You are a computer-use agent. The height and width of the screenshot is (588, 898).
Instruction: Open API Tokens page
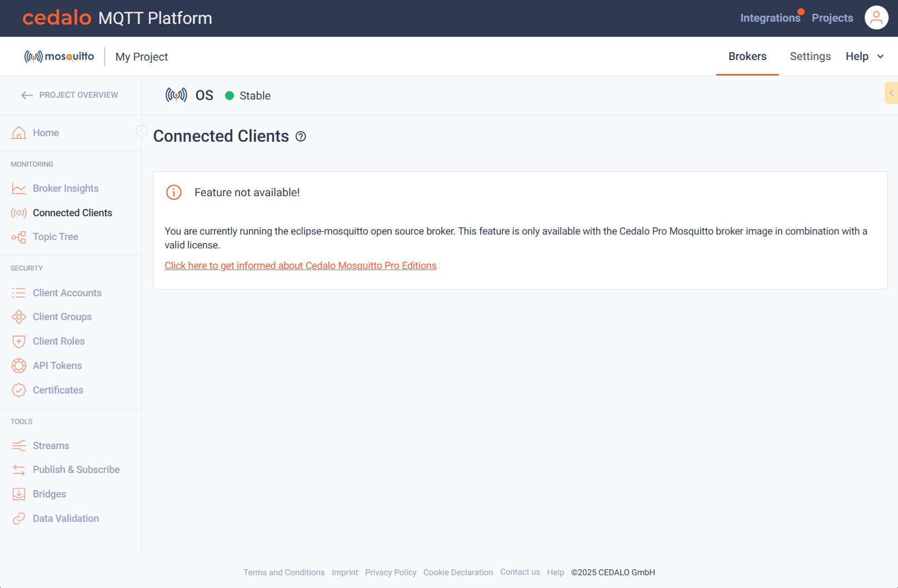[57, 366]
